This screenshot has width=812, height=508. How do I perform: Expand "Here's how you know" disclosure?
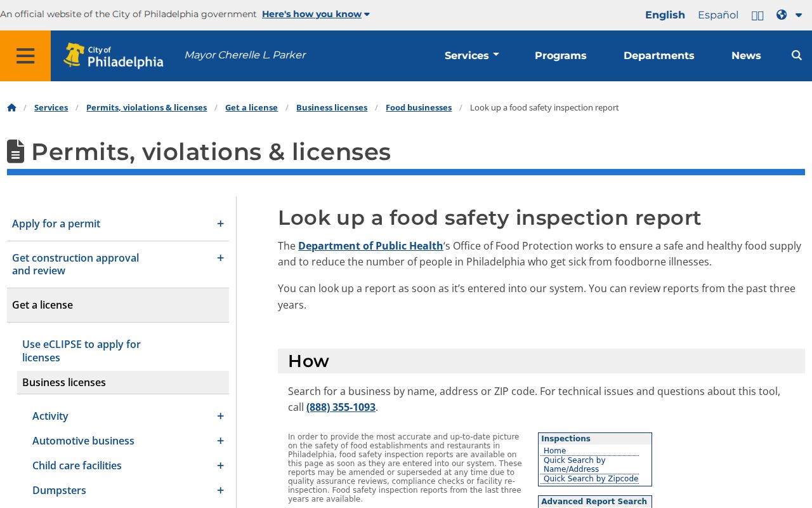tap(315, 14)
